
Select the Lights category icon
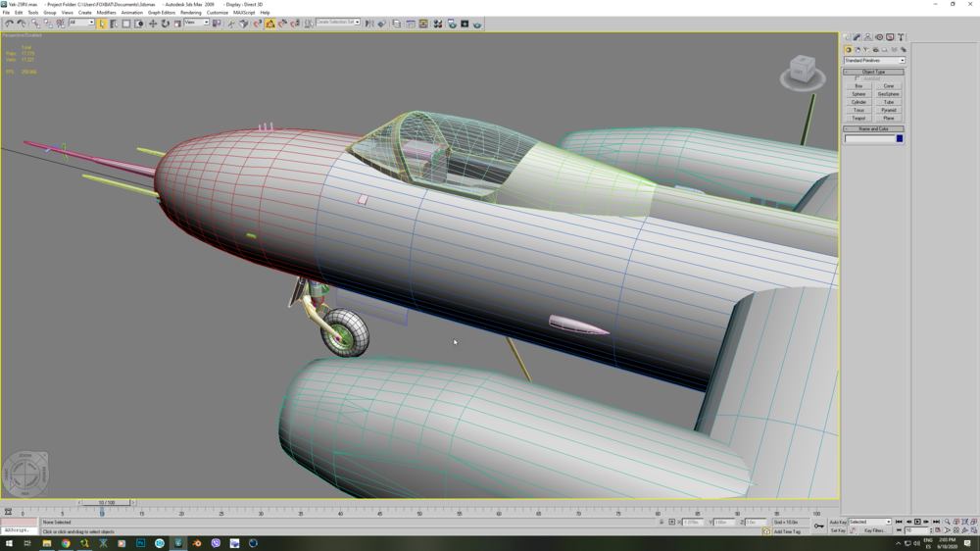click(x=866, y=49)
